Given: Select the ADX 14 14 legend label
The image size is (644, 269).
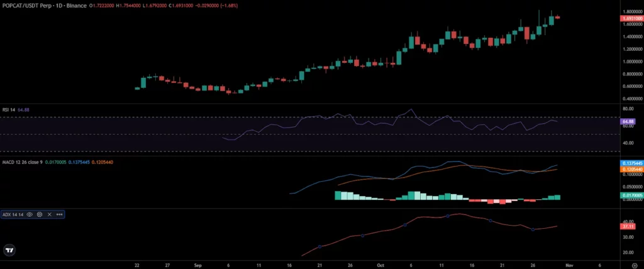Looking at the screenshot, I should [13, 214].
